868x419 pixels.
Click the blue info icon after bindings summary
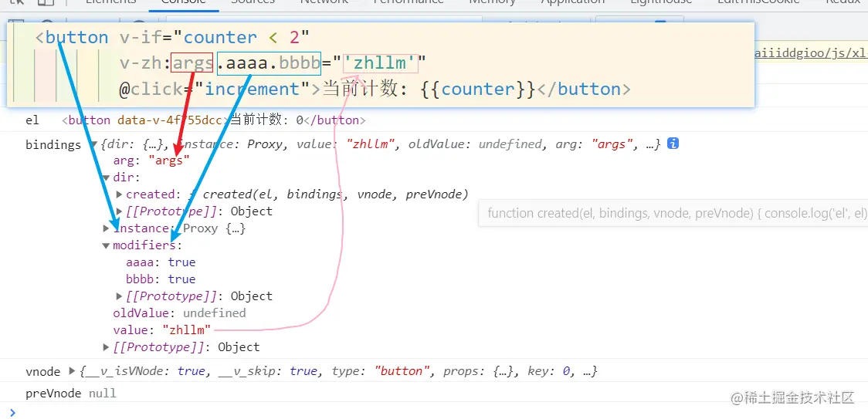point(673,144)
